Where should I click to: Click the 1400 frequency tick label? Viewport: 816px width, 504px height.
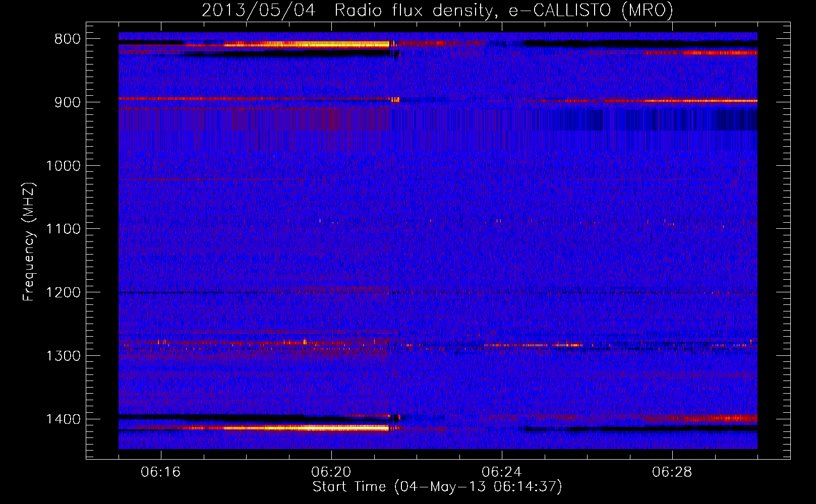tap(63, 419)
